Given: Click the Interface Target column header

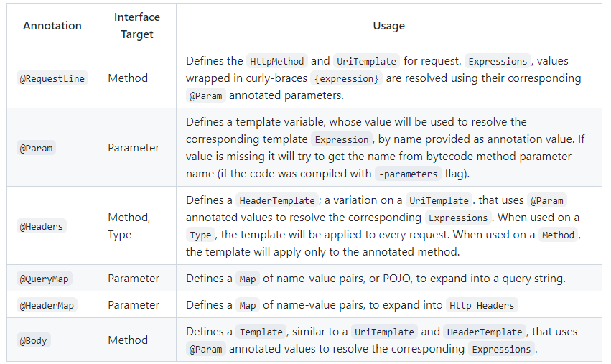Looking at the screenshot, I should click(136, 25).
